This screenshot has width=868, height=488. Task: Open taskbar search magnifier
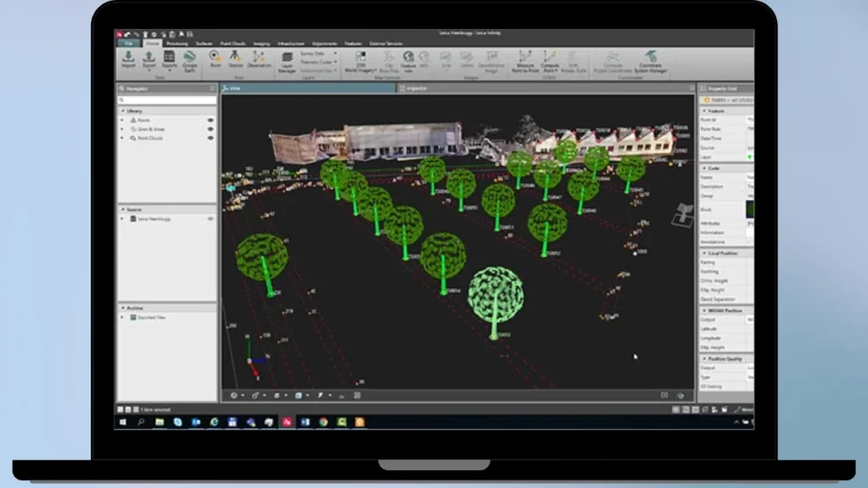coord(142,422)
